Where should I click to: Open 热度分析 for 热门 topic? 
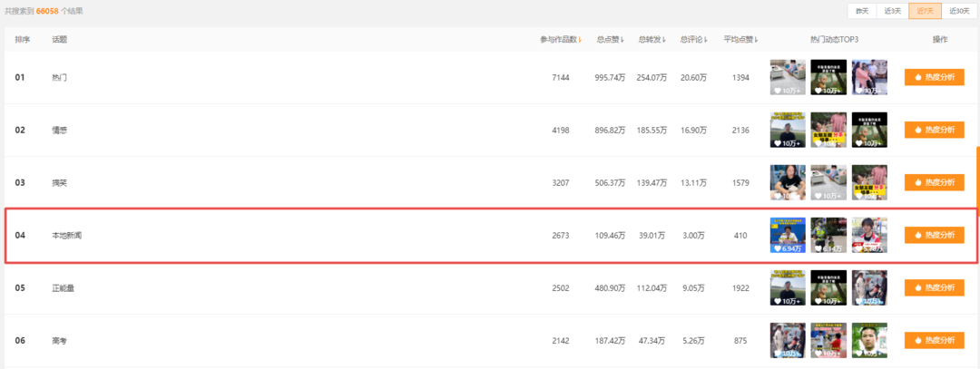(934, 77)
